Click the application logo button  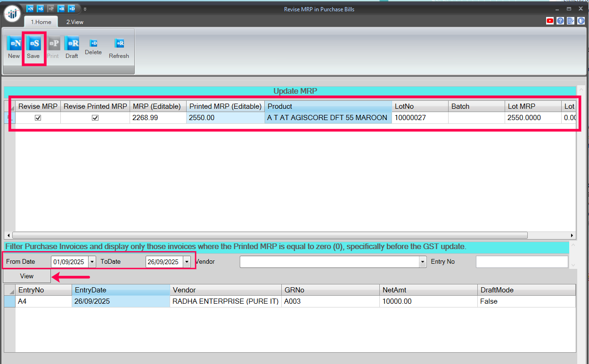point(12,13)
